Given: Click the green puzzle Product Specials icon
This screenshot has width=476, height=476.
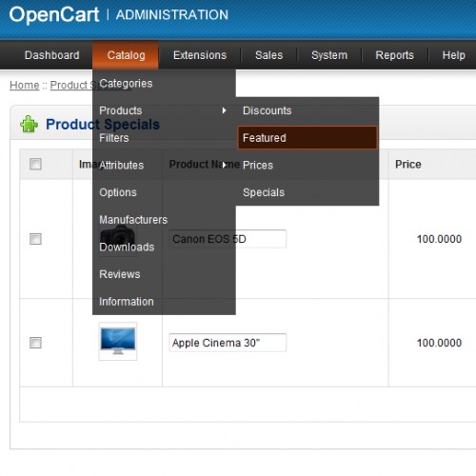Looking at the screenshot, I should [x=29, y=124].
